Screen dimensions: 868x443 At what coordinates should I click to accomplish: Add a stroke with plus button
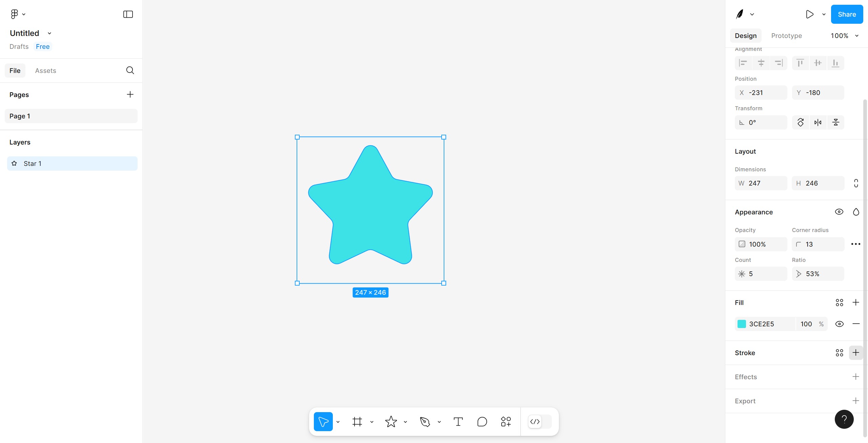click(856, 353)
